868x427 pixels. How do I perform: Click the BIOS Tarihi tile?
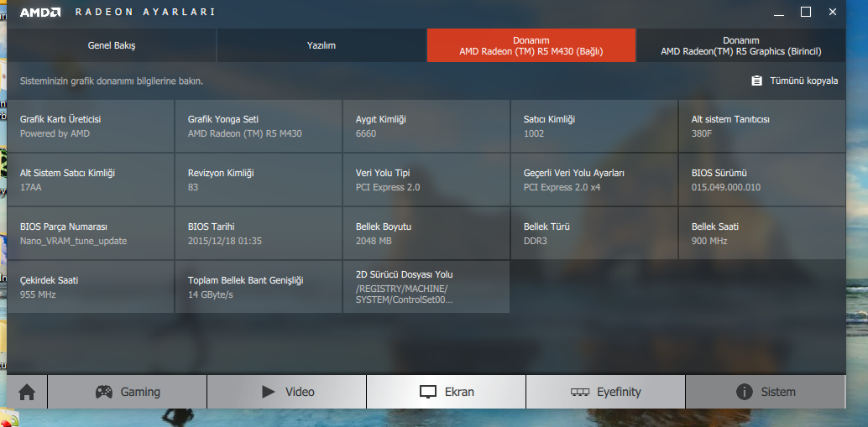click(x=259, y=233)
